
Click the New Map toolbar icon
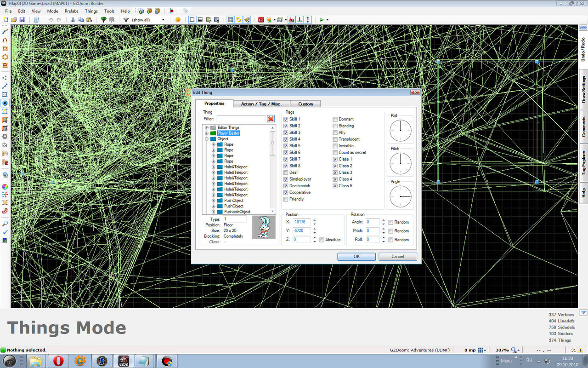6,20
